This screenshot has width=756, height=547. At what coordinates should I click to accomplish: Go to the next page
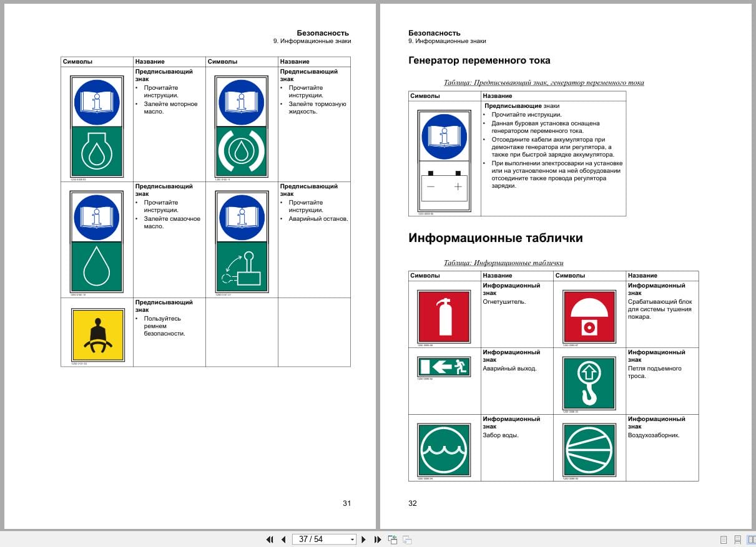[364, 540]
